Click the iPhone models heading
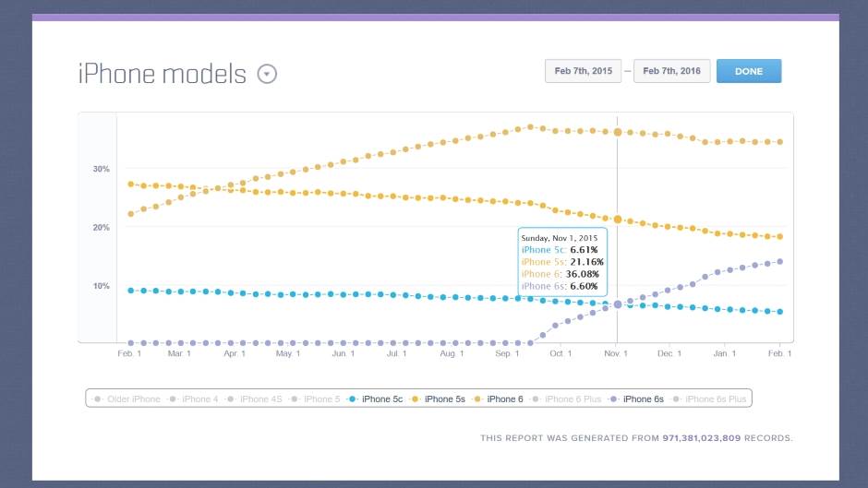Screen dimensions: 868x488 coord(163,74)
